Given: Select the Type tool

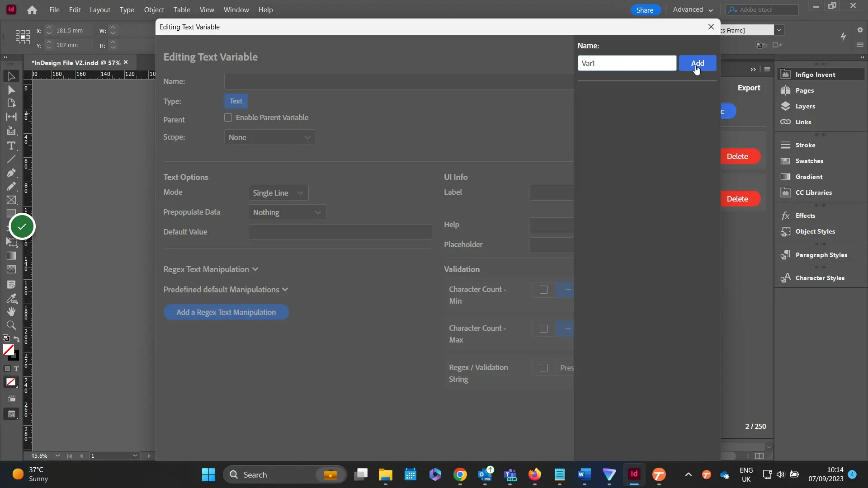Looking at the screenshot, I should tap(11, 145).
